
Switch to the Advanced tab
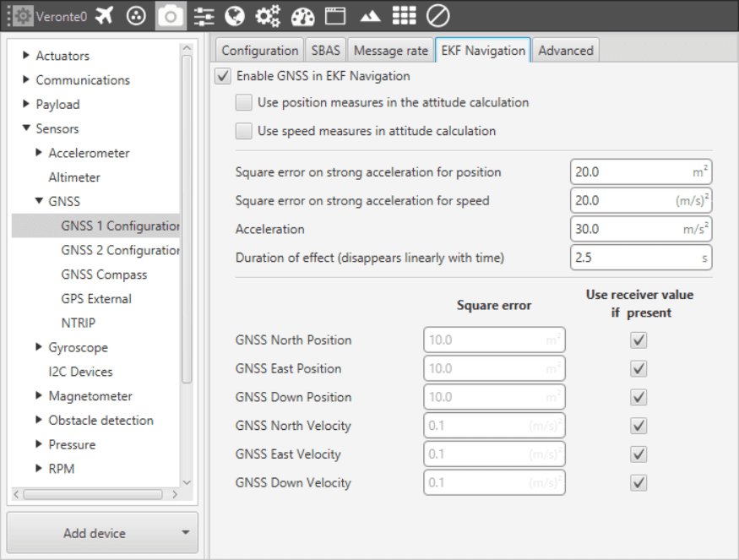pyautogui.click(x=566, y=51)
